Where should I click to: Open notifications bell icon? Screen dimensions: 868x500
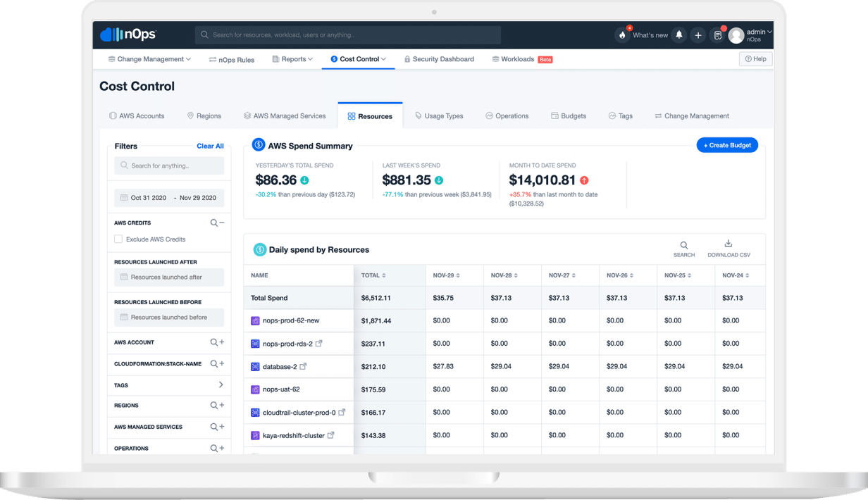679,35
